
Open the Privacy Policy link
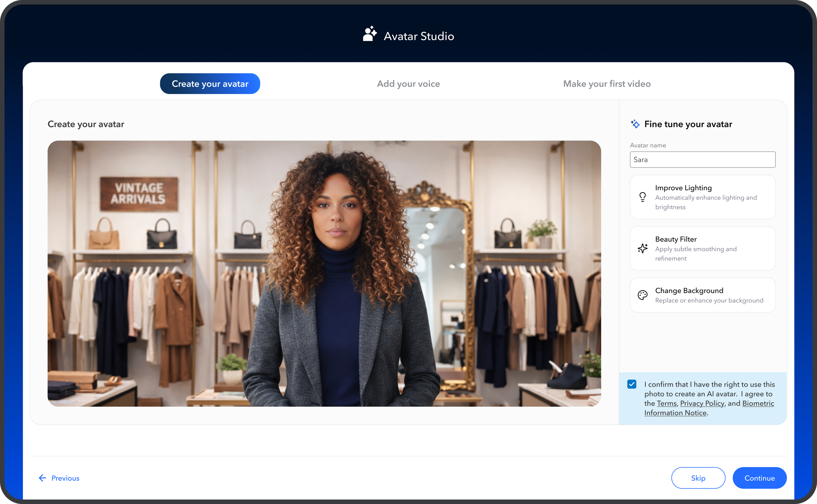pyautogui.click(x=702, y=403)
